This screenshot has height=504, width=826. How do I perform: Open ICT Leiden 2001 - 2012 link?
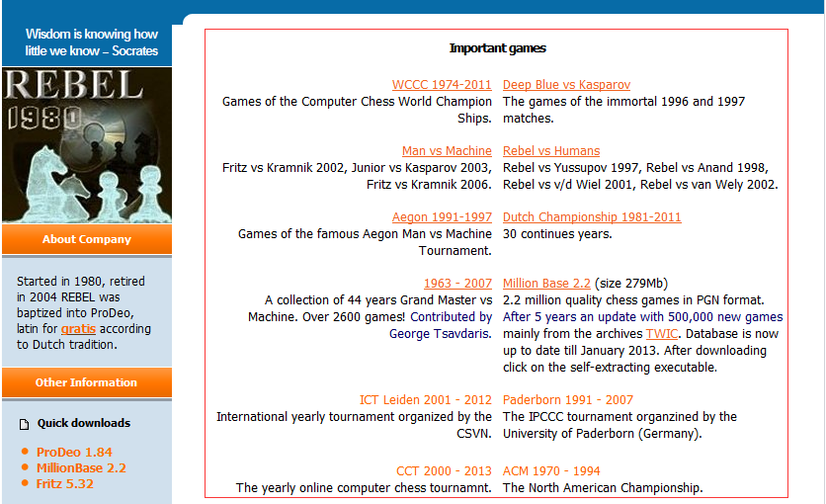coord(425,400)
